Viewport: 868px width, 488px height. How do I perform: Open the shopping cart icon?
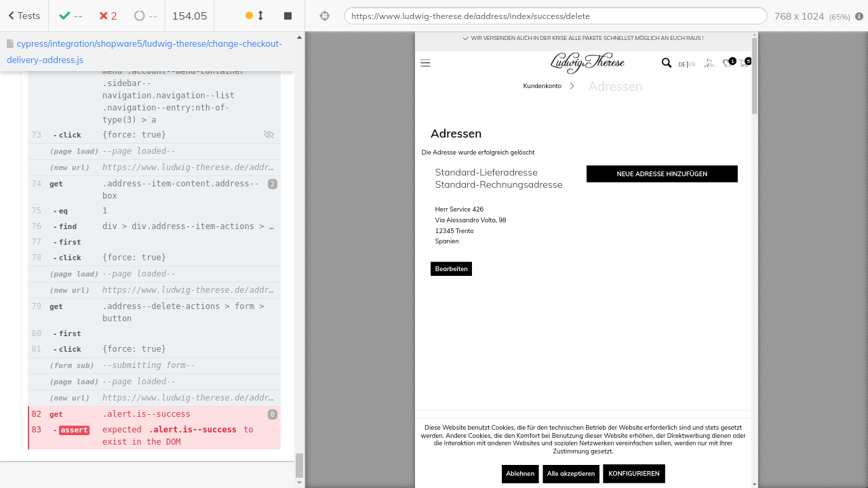coord(745,63)
